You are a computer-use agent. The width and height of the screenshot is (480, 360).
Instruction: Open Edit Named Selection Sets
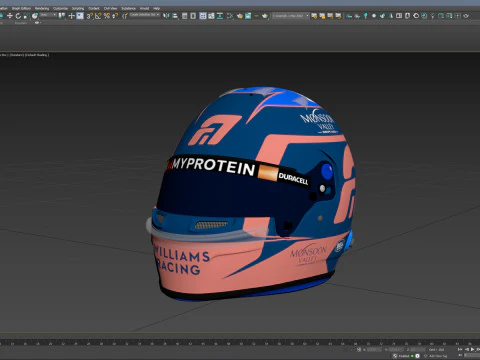pos(125,16)
